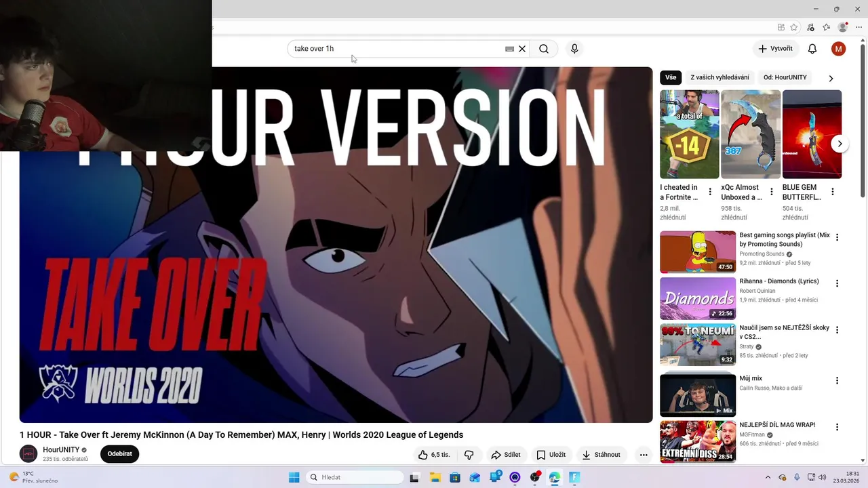Open NEJTĚŽŠÍ skoky v CS2 video thumbnail

[x=698, y=345]
